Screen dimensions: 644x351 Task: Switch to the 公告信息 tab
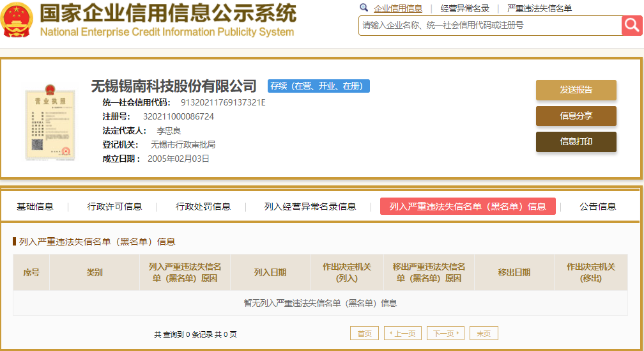pos(597,207)
